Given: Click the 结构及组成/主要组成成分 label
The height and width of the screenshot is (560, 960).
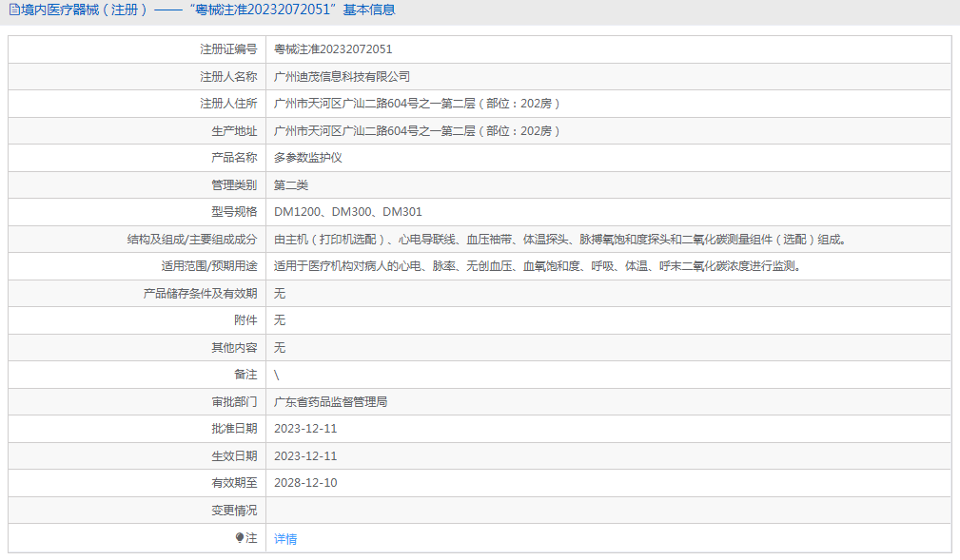Looking at the screenshot, I should click(192, 240).
